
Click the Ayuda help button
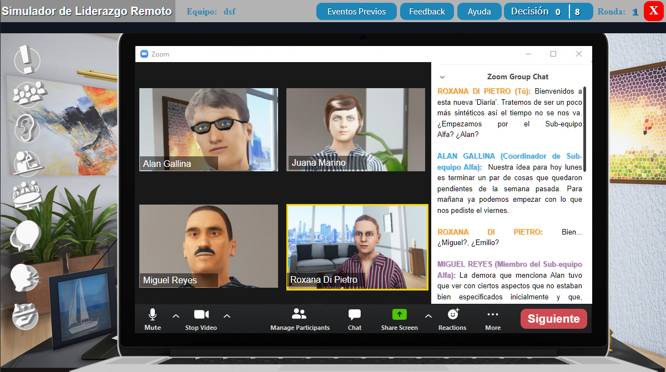click(x=479, y=11)
